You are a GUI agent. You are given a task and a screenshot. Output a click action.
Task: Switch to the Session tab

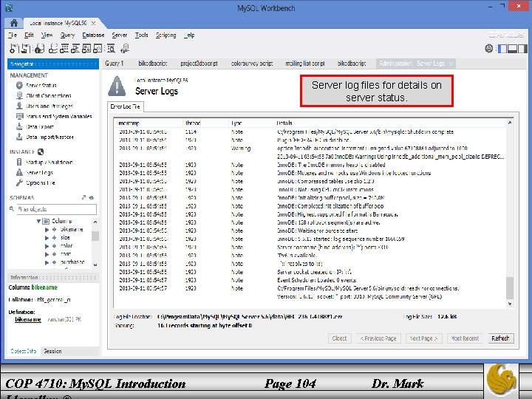pos(52,351)
